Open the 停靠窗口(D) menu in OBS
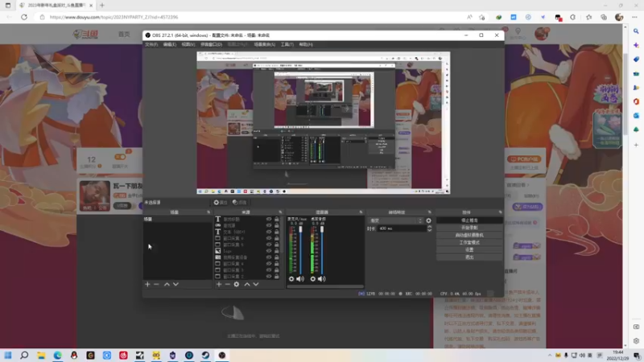This screenshot has width=644, height=362. tap(211, 44)
